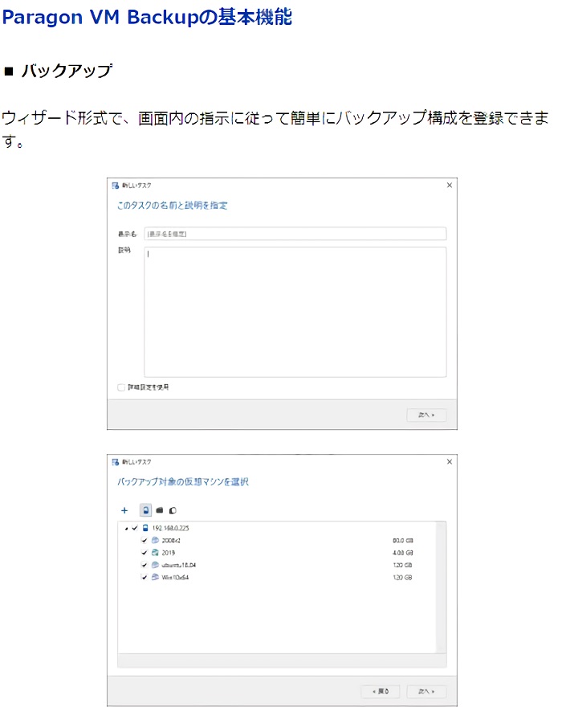Click the VM icon of the 2019 row

(155, 553)
